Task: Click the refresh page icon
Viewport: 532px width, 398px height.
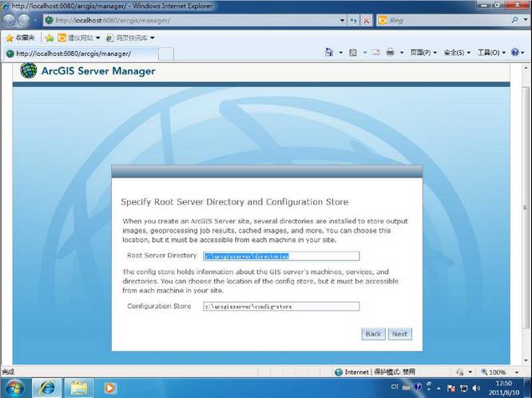Action: pyautogui.click(x=354, y=21)
